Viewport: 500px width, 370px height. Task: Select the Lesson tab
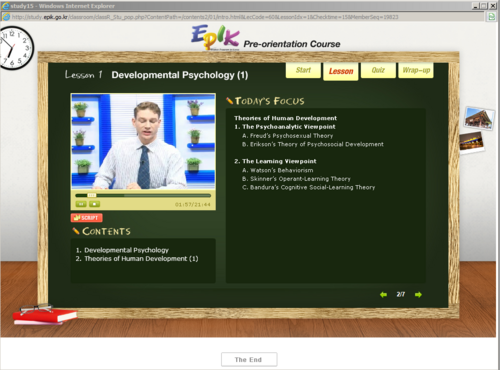coord(341,71)
